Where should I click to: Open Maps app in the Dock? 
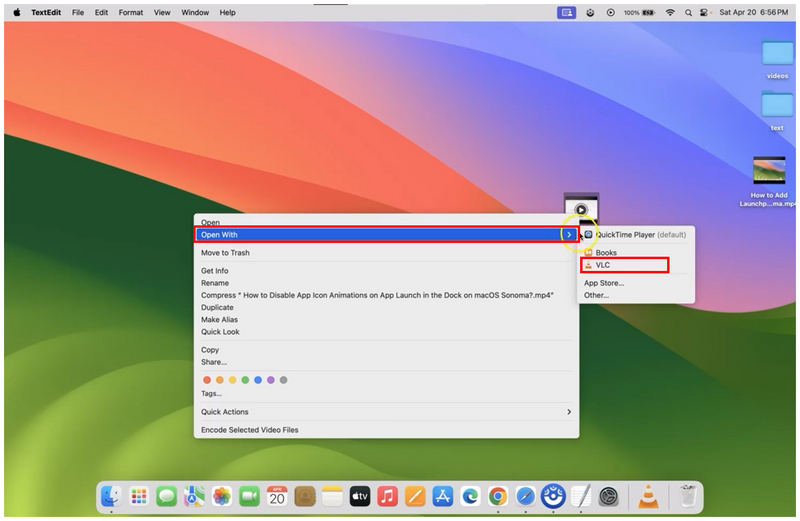[194, 496]
